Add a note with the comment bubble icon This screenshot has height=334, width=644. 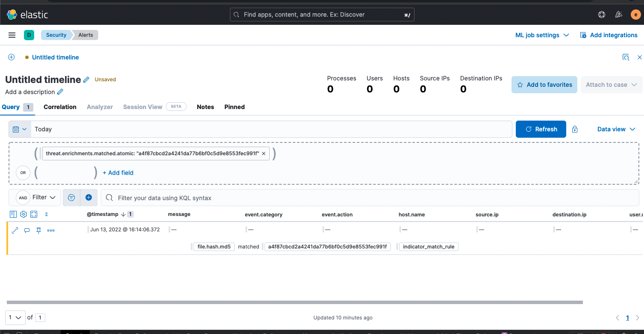pos(26,230)
